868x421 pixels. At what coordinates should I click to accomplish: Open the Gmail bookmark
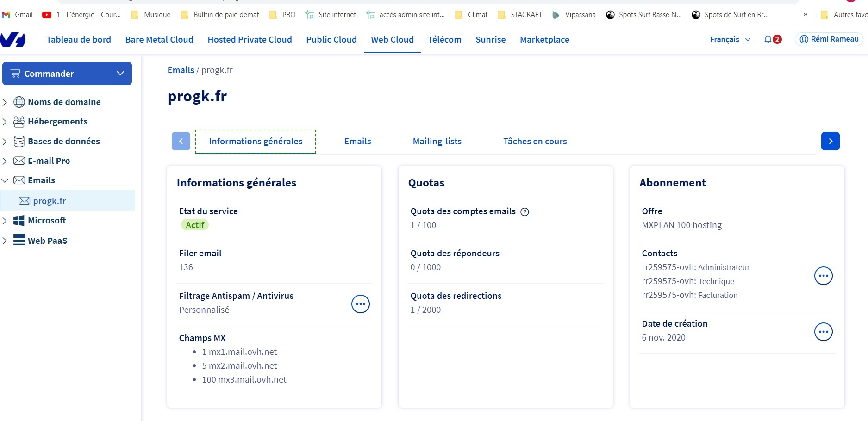click(x=18, y=15)
